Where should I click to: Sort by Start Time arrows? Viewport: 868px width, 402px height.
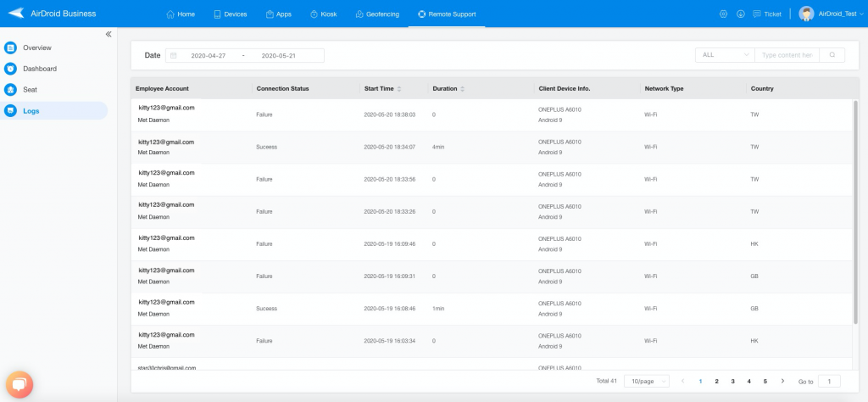pos(400,88)
